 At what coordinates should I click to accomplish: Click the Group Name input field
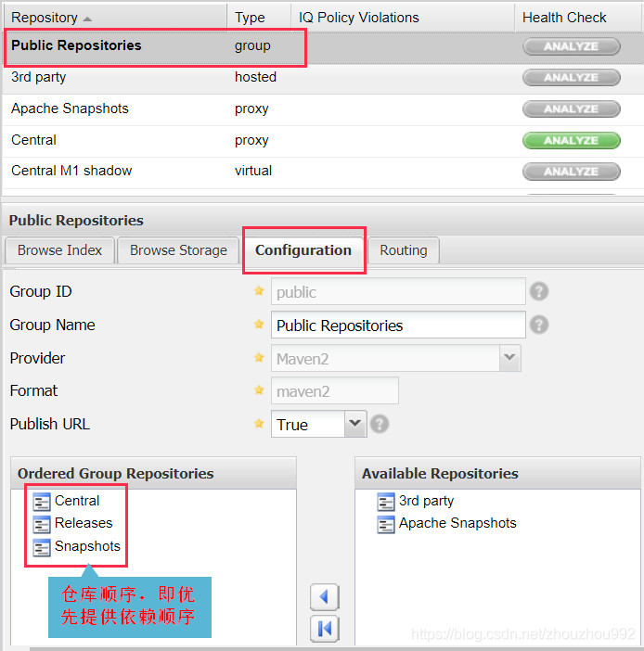point(398,325)
